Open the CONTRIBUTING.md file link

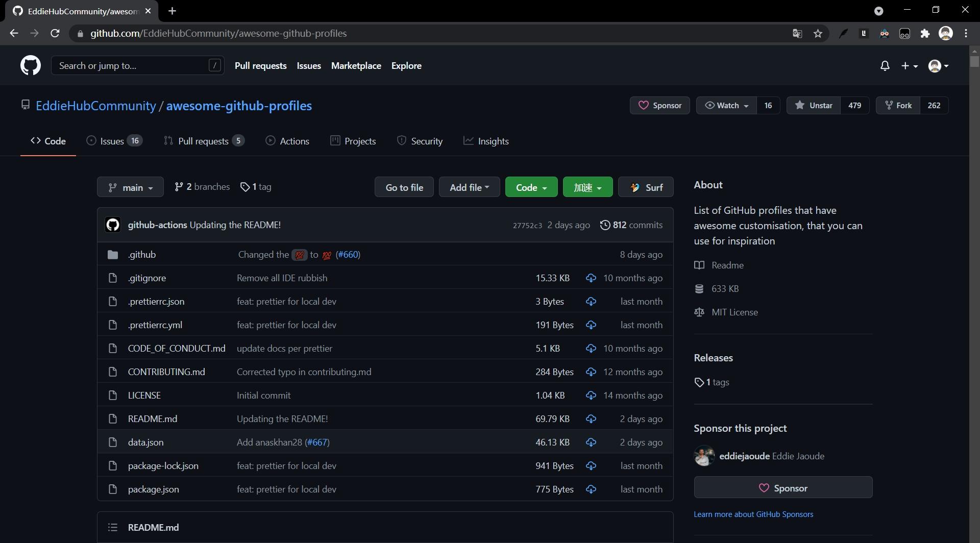coord(166,372)
